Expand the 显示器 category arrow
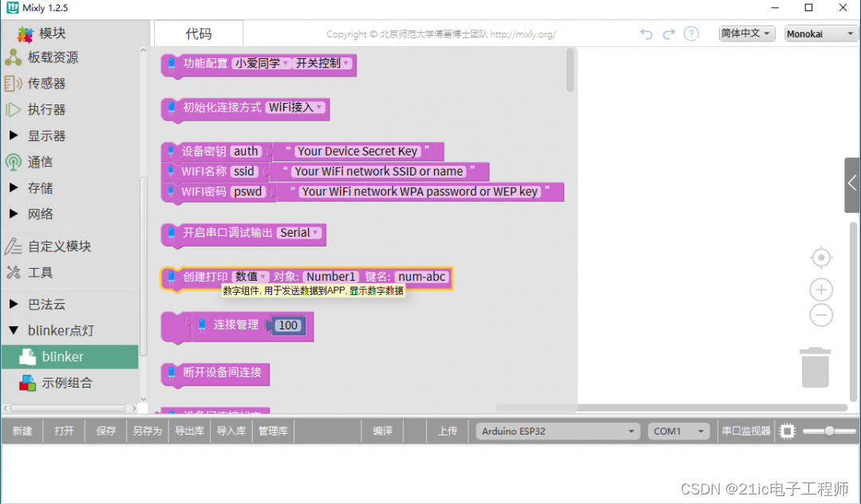The height and width of the screenshot is (504, 861). pos(14,135)
